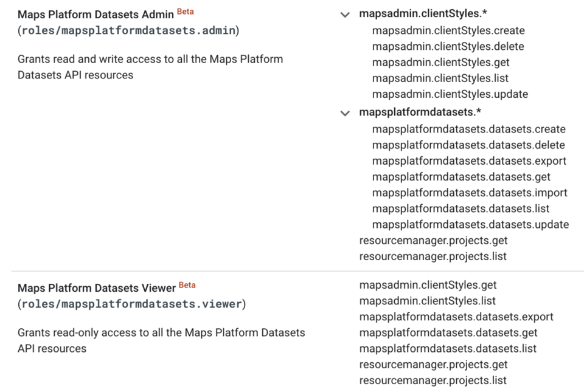Viewport: 584px width, 392px height.
Task: Click mapsplatformdatasets.datasets.update permission
Action: point(470,225)
